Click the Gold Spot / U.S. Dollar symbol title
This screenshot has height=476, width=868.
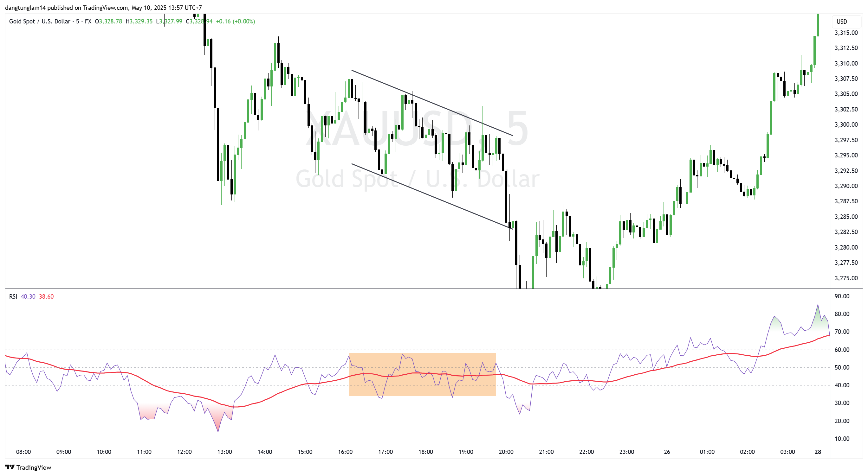(40, 21)
